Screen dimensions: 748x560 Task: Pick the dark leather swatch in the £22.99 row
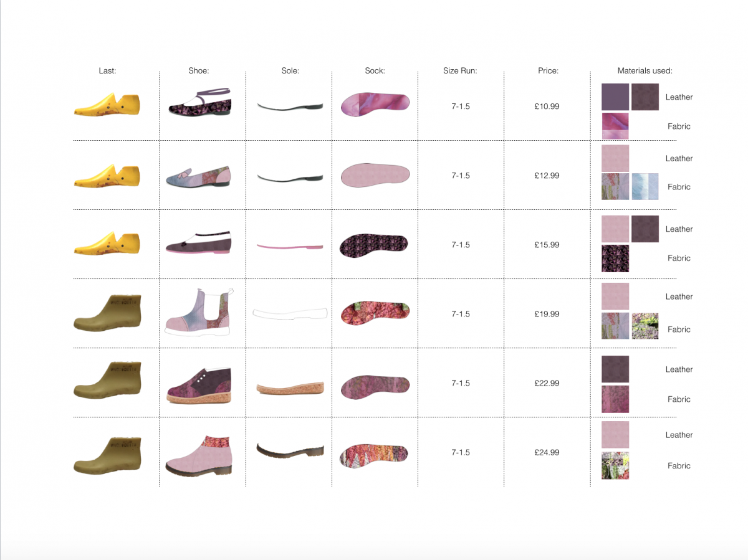tap(615, 369)
